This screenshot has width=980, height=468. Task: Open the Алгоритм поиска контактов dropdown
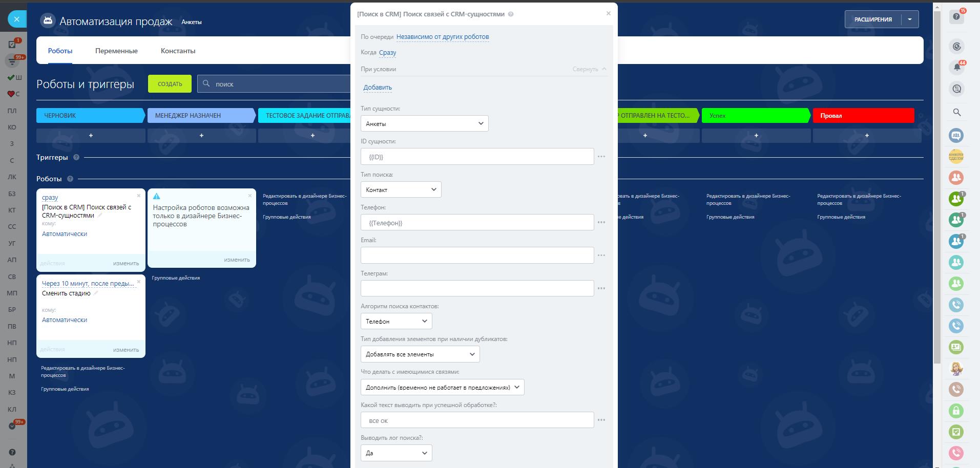click(x=396, y=321)
